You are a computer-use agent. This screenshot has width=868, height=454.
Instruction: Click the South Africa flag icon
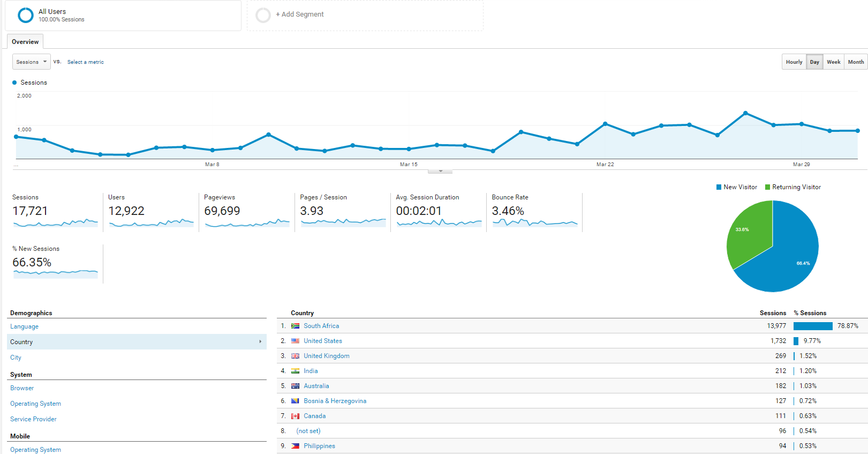295,326
